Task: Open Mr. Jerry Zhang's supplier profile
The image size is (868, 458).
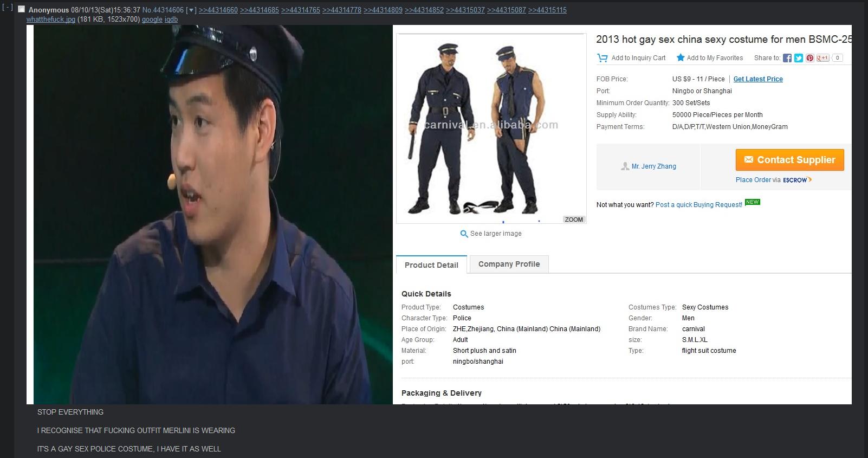Action: 654,166
